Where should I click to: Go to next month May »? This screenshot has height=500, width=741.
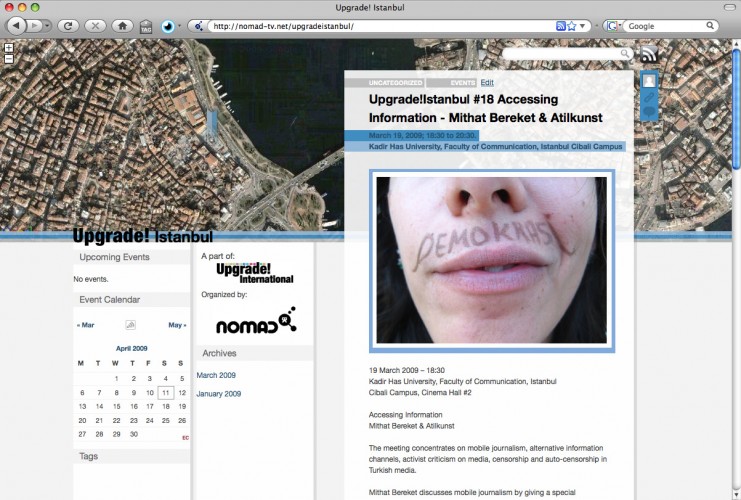(177, 325)
